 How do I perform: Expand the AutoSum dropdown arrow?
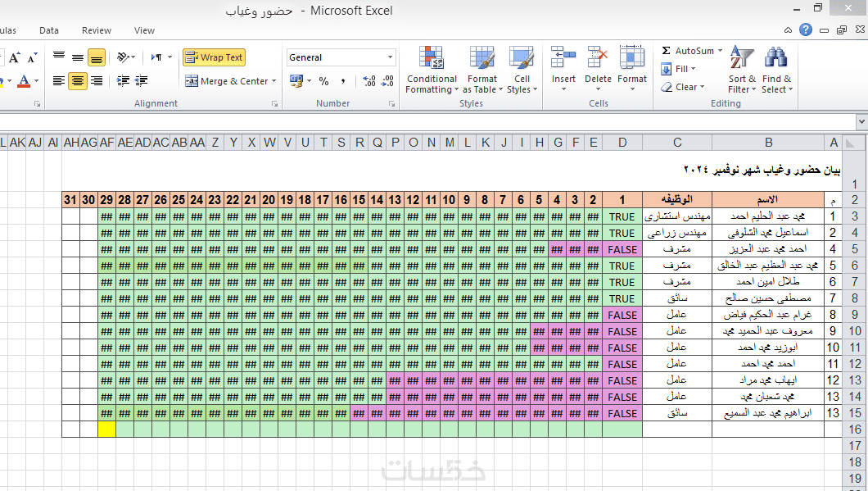[721, 51]
